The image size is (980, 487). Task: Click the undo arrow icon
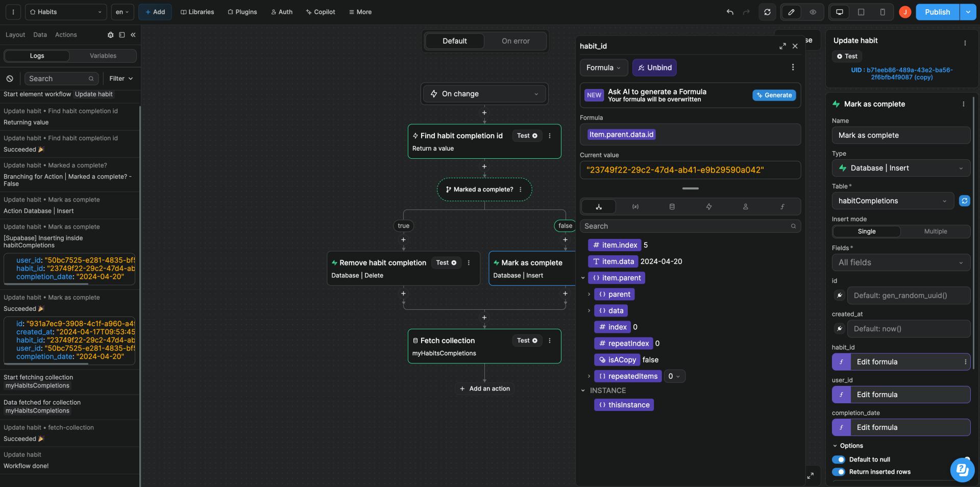[x=730, y=12]
